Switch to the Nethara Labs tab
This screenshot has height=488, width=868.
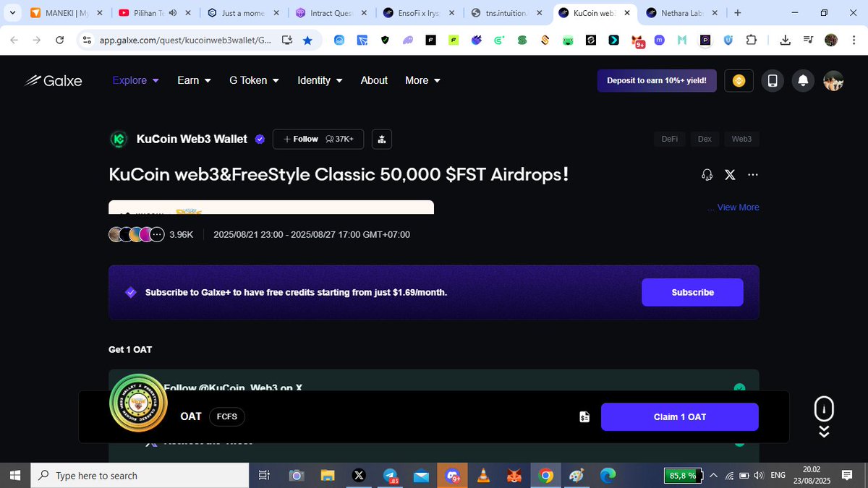click(x=682, y=13)
